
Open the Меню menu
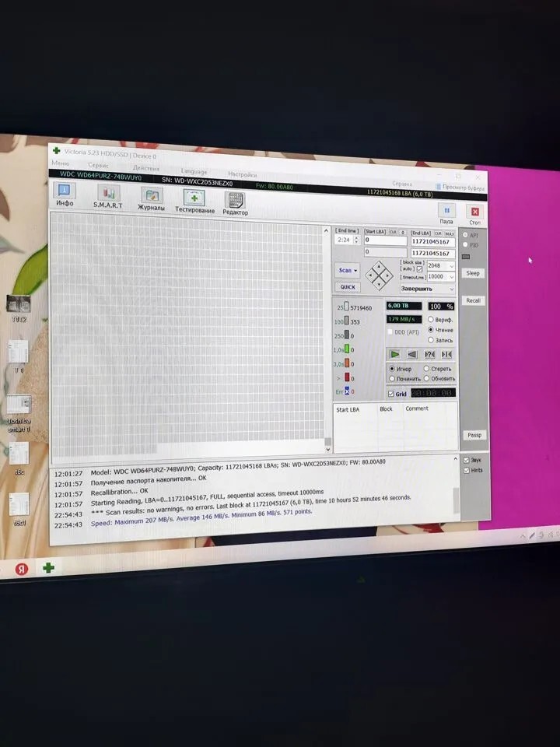point(61,163)
